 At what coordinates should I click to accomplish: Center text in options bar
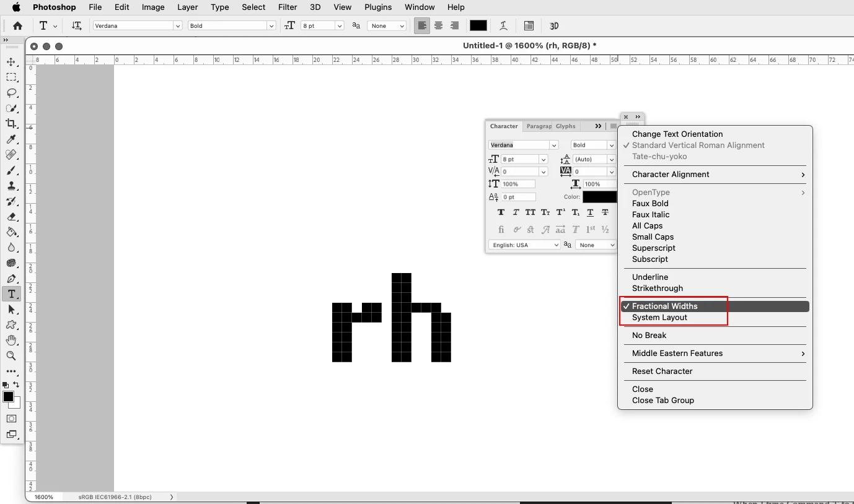pyautogui.click(x=438, y=25)
